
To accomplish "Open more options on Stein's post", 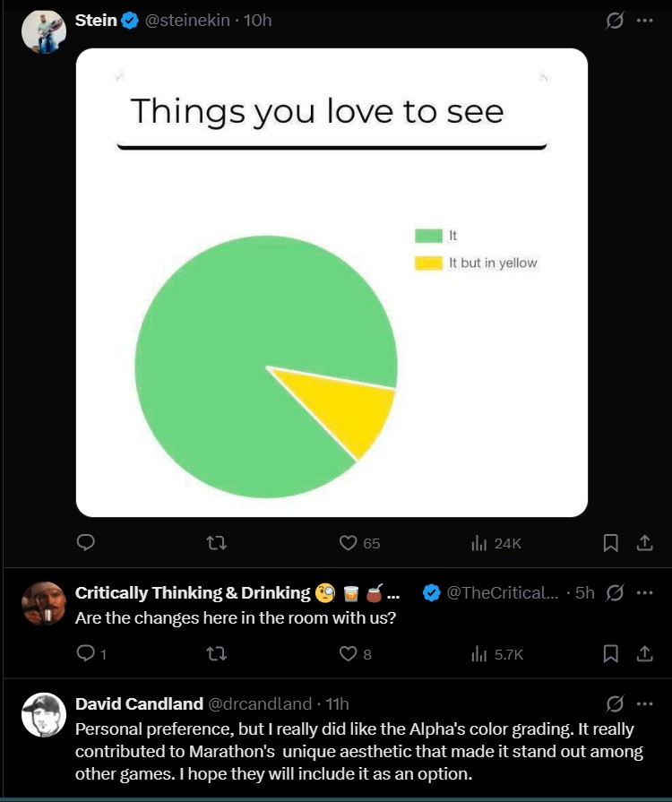I will (x=644, y=22).
